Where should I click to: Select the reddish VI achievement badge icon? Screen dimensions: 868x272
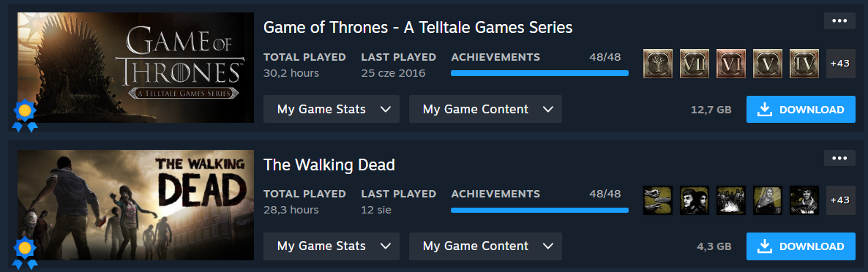tap(730, 64)
